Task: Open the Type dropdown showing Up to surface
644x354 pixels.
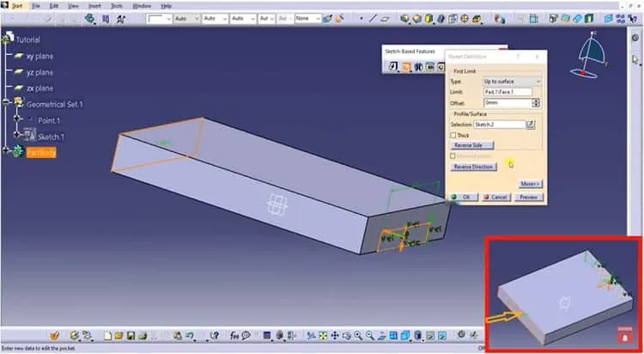Action: 512,82
